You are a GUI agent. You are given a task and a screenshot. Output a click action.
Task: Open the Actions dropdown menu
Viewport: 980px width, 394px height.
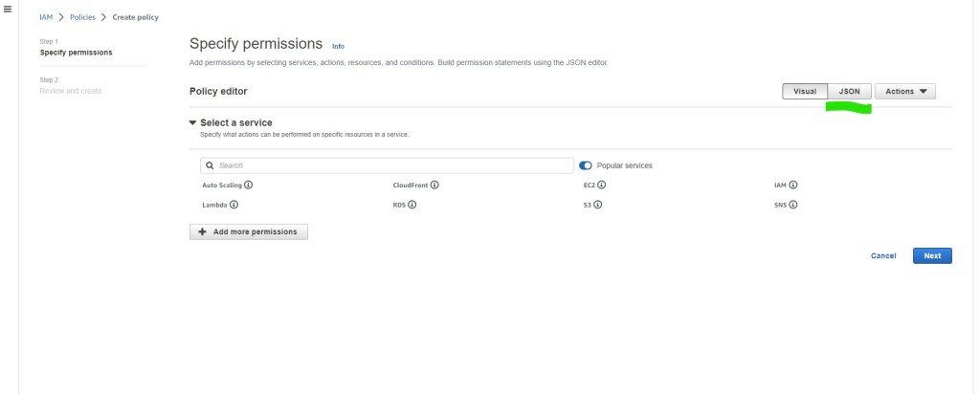(x=904, y=92)
